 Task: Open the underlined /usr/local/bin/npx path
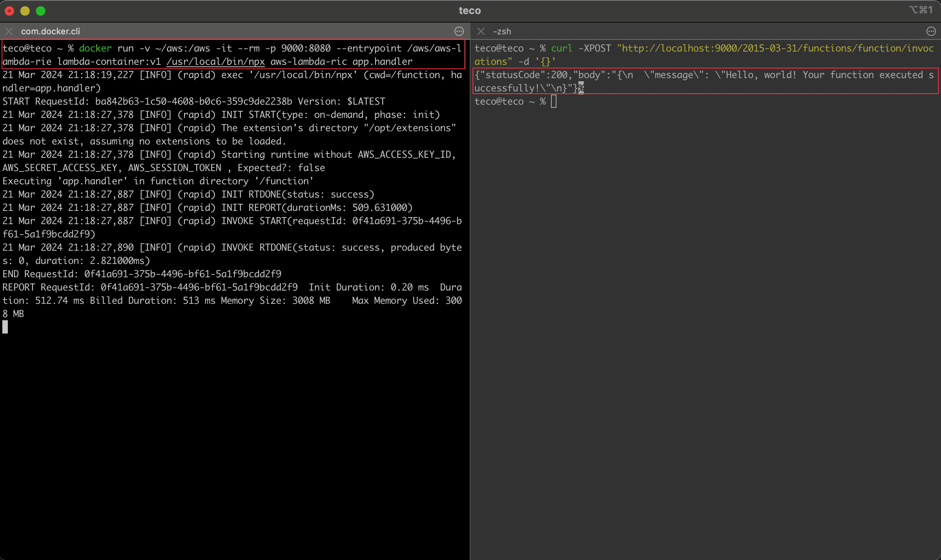[215, 61]
